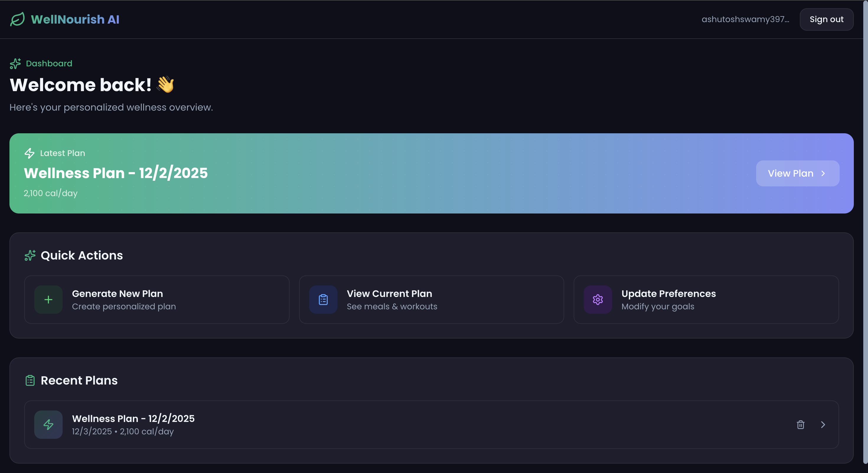This screenshot has height=473, width=868.
Task: Click the blue clipboard icon in Quick Actions
Action: (x=323, y=300)
